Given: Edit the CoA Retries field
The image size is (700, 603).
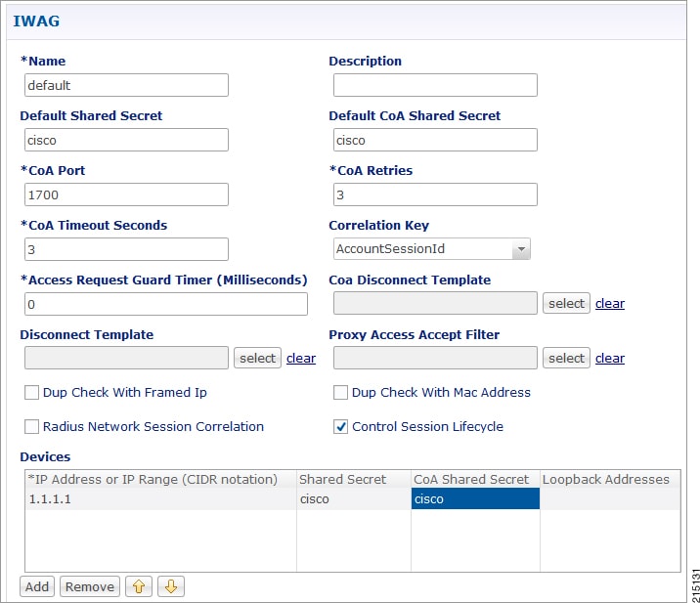Looking at the screenshot, I should pyautogui.click(x=435, y=194).
